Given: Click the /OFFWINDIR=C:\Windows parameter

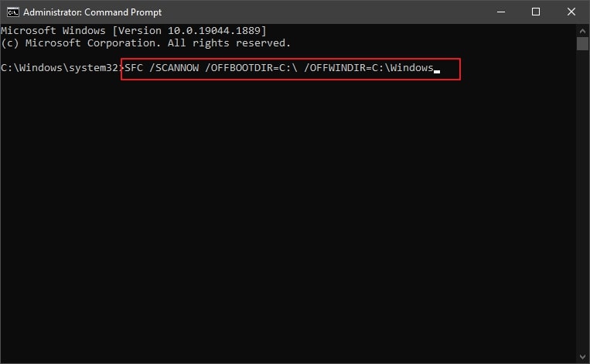Looking at the screenshot, I should (369, 68).
